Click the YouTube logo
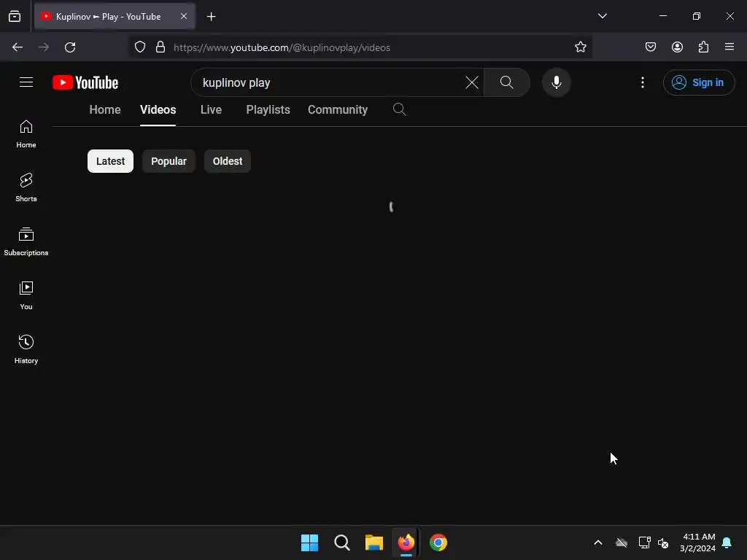The width and height of the screenshot is (747, 560). point(85,82)
